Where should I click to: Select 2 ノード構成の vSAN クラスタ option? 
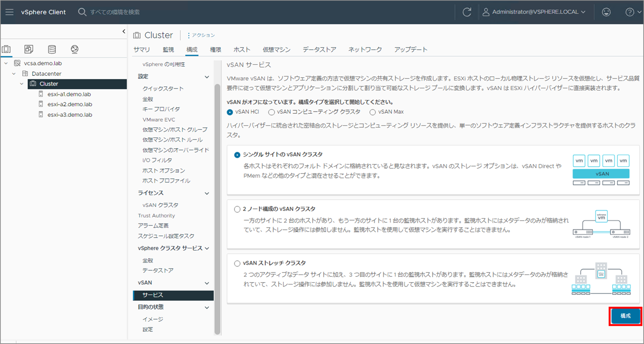point(237,209)
